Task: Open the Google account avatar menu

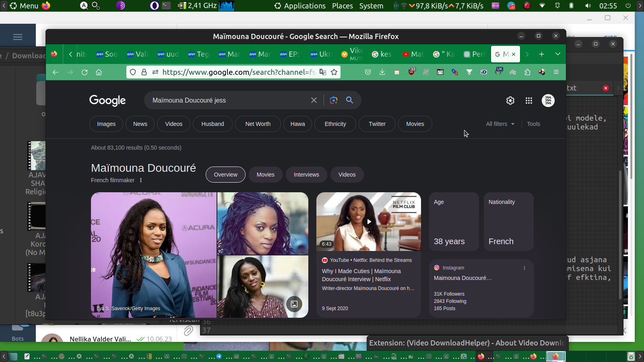Action: click(548, 101)
